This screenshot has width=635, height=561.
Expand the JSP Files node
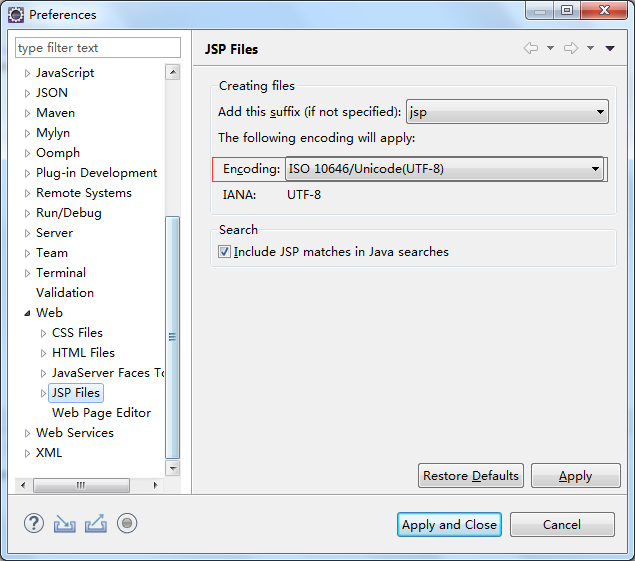pos(43,393)
